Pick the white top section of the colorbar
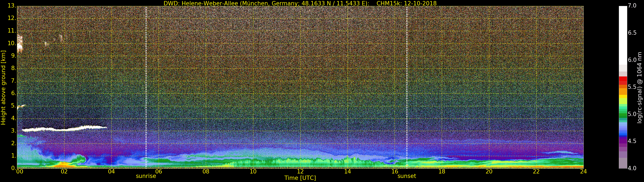The height and width of the screenshot is (182, 644). tap(623, 35)
